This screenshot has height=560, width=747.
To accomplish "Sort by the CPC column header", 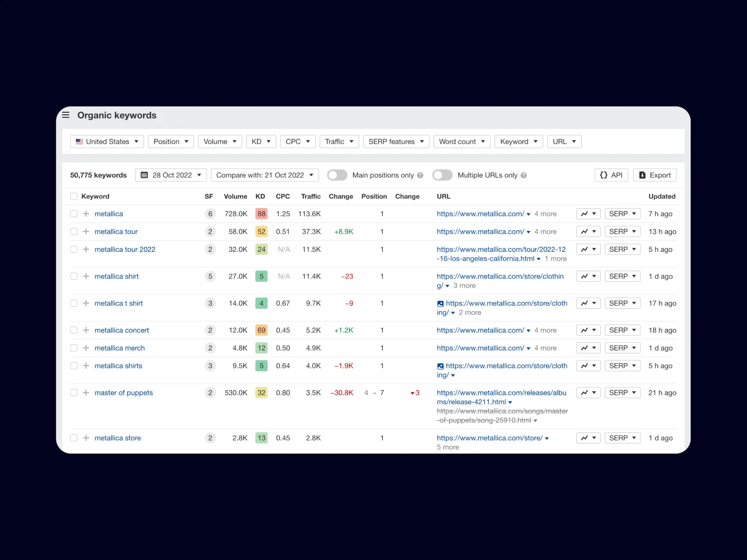I will click(x=283, y=196).
